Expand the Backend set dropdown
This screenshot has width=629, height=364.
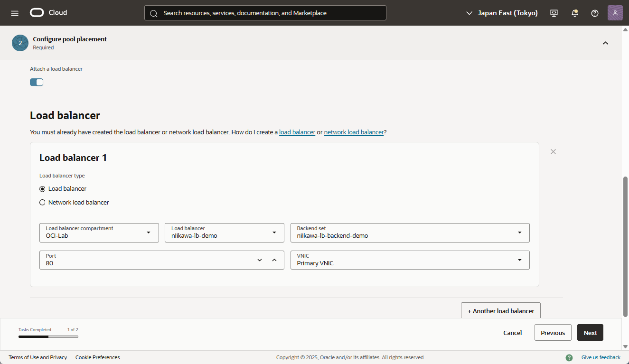point(410,233)
